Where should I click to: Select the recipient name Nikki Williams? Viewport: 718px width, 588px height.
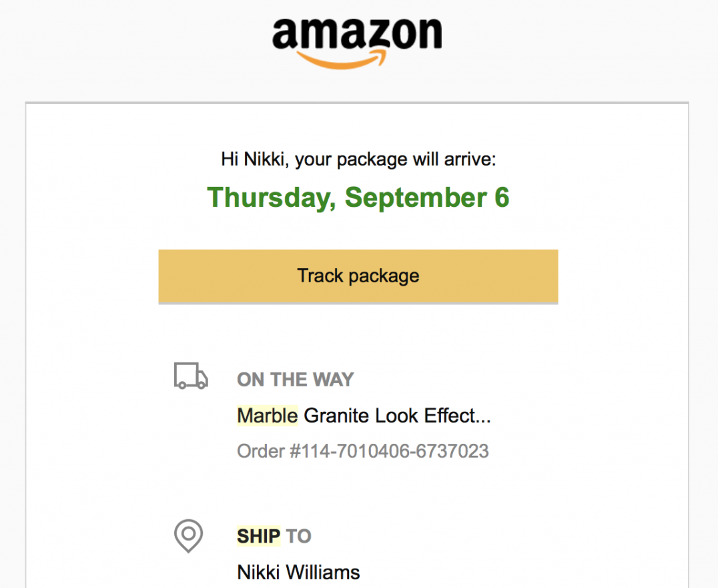click(298, 572)
